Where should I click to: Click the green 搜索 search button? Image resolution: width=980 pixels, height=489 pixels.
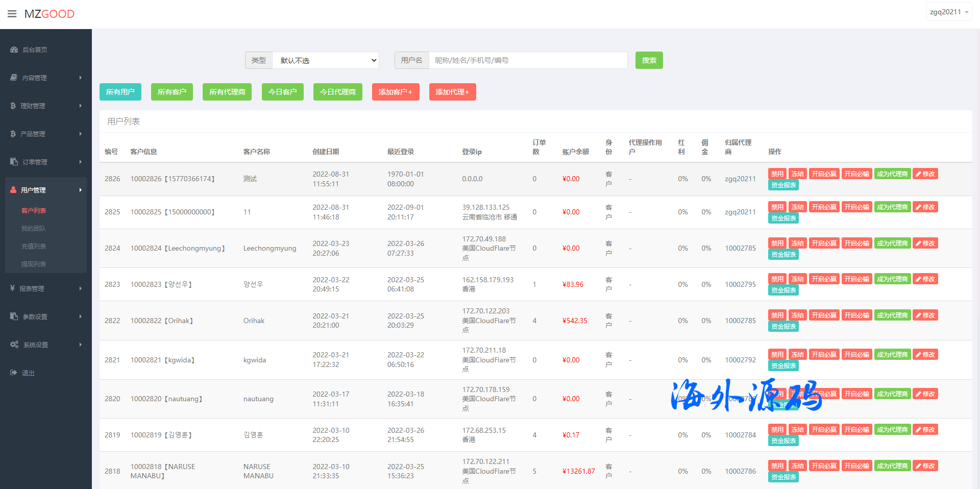pos(649,60)
